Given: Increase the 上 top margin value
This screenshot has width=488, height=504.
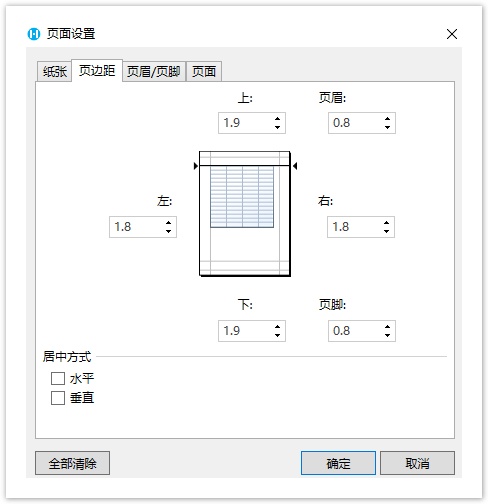Looking at the screenshot, I should point(277,119).
